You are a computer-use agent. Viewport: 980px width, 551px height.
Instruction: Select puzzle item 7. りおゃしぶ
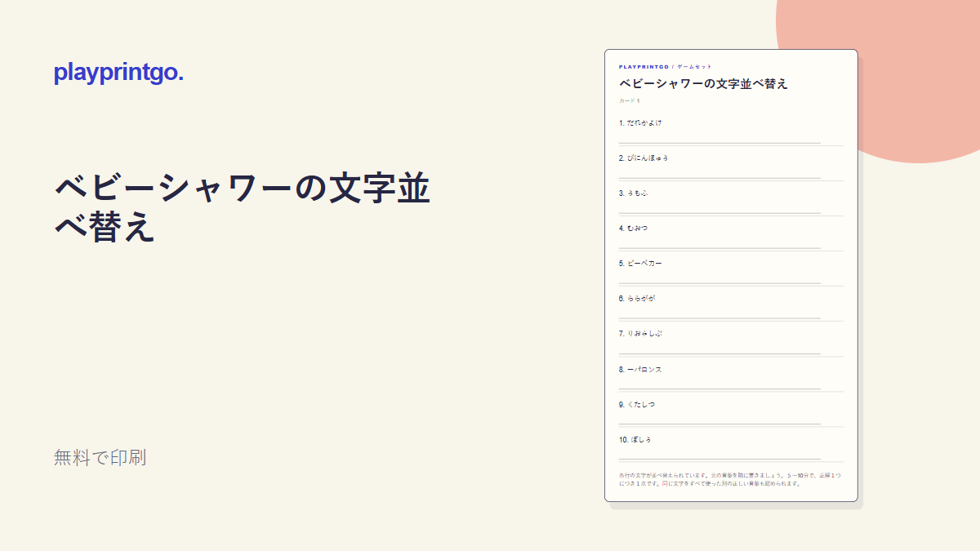click(x=640, y=333)
